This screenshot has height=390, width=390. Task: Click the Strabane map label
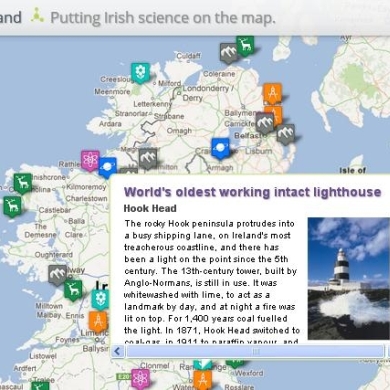[169, 116]
